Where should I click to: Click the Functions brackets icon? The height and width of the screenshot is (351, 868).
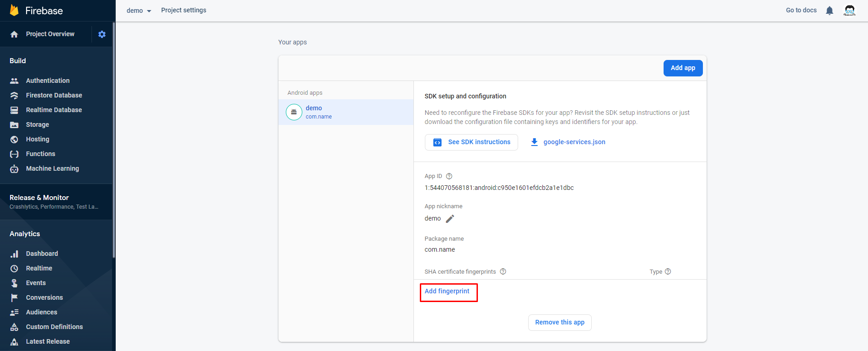pyautogui.click(x=14, y=154)
